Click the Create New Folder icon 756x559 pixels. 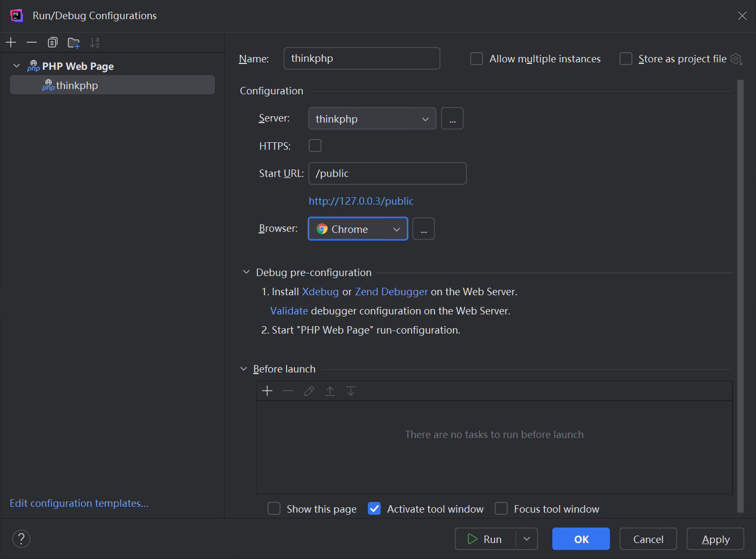coord(74,43)
